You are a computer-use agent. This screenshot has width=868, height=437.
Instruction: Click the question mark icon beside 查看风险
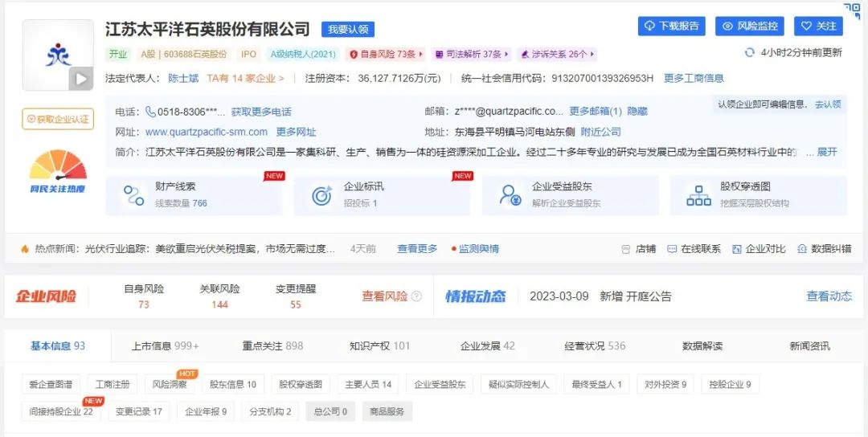(x=416, y=296)
